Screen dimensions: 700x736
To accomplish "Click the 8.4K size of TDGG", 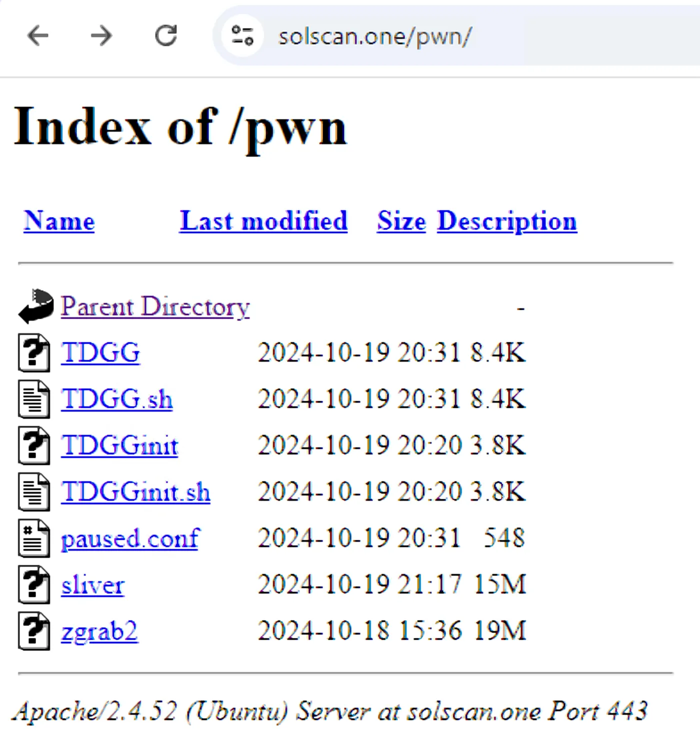I will (498, 352).
